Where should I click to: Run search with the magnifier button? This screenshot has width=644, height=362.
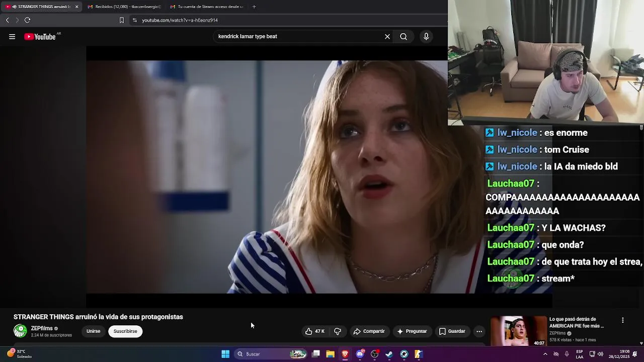[404, 37]
